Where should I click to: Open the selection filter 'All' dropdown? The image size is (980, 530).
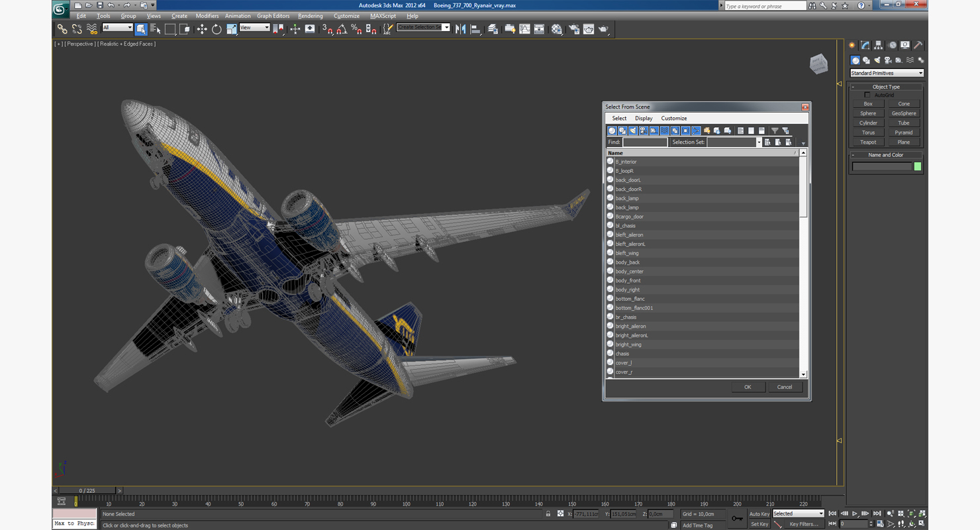pyautogui.click(x=117, y=28)
